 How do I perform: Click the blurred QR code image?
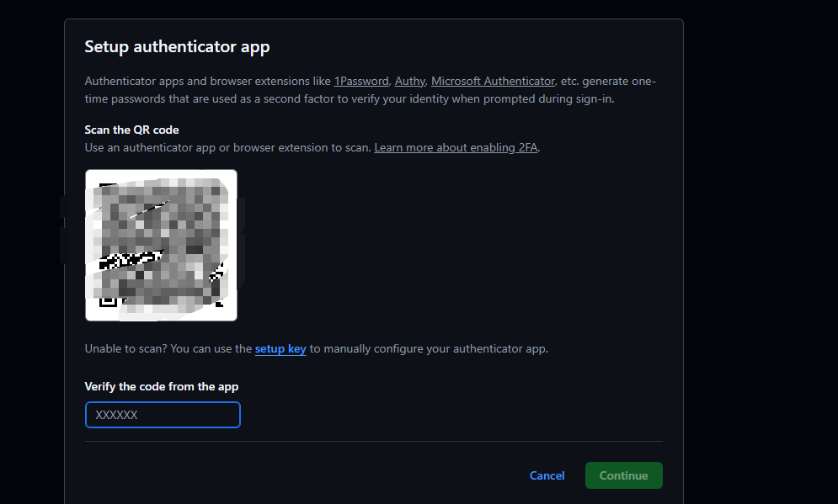161,246
